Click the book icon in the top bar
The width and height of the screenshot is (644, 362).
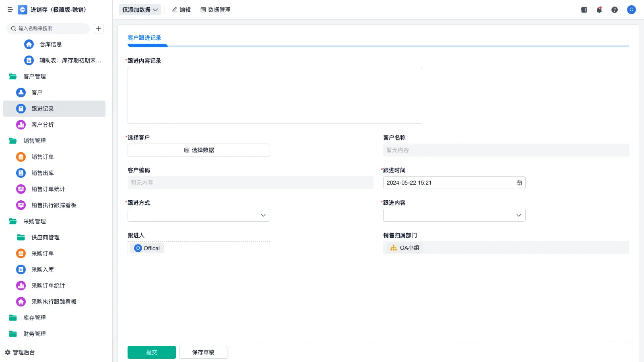point(584,10)
